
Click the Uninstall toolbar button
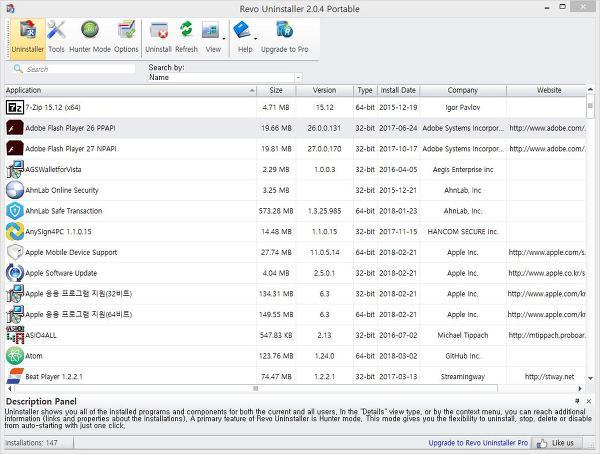[158, 38]
